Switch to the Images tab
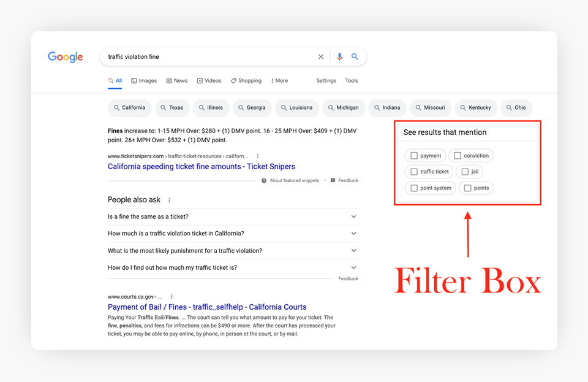588x382 pixels. pos(144,81)
